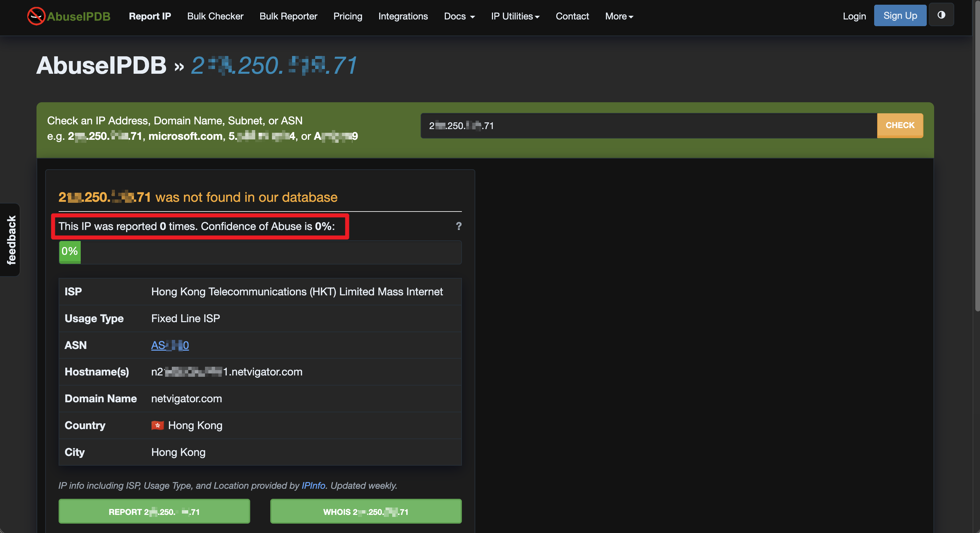Select the hostname value ending in netvigator.com
980x533 pixels.
pyautogui.click(x=227, y=371)
